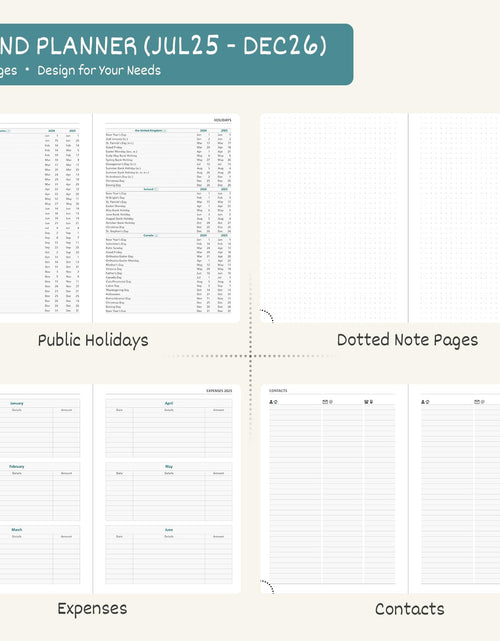Click the Ireland holidays section heading
The image size is (500, 641).
[149, 189]
